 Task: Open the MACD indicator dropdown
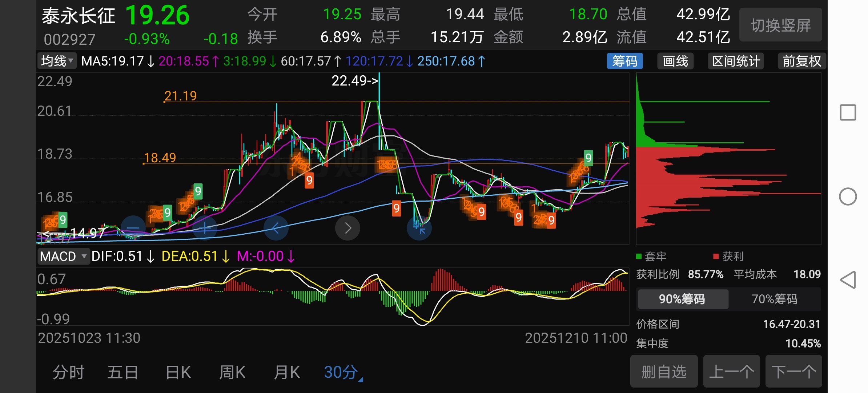pos(63,257)
